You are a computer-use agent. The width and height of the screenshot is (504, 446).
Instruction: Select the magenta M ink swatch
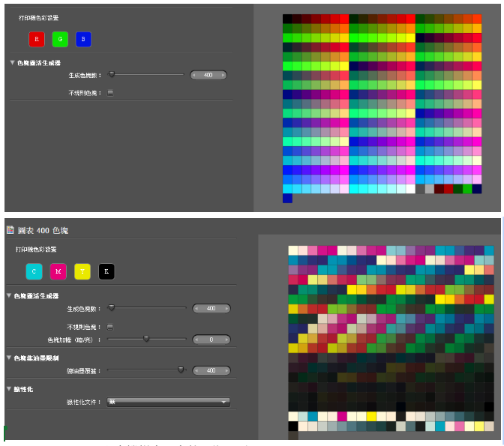(58, 271)
